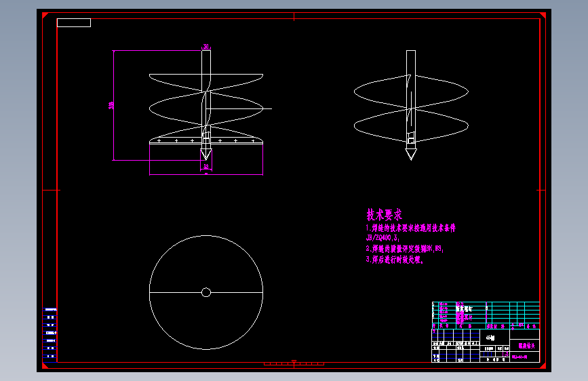The width and height of the screenshot is (588, 381).
Task: Select the 技术要求 heading text
Action: click(384, 214)
